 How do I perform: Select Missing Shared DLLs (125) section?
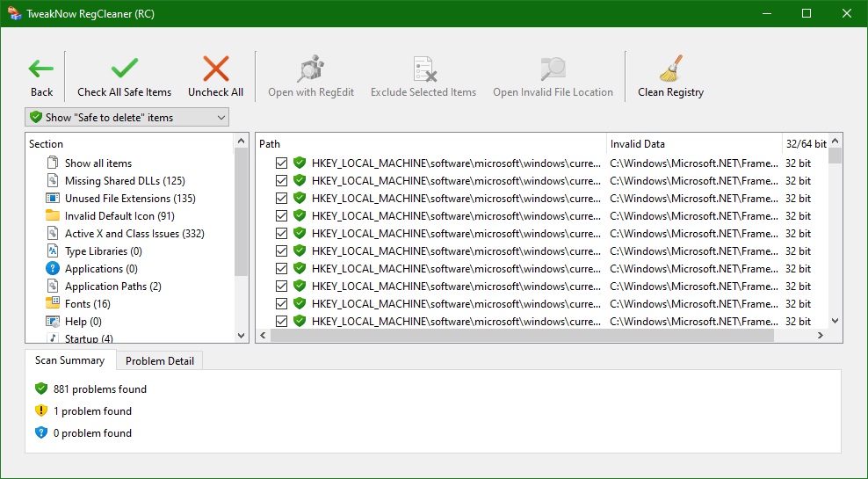(x=125, y=180)
